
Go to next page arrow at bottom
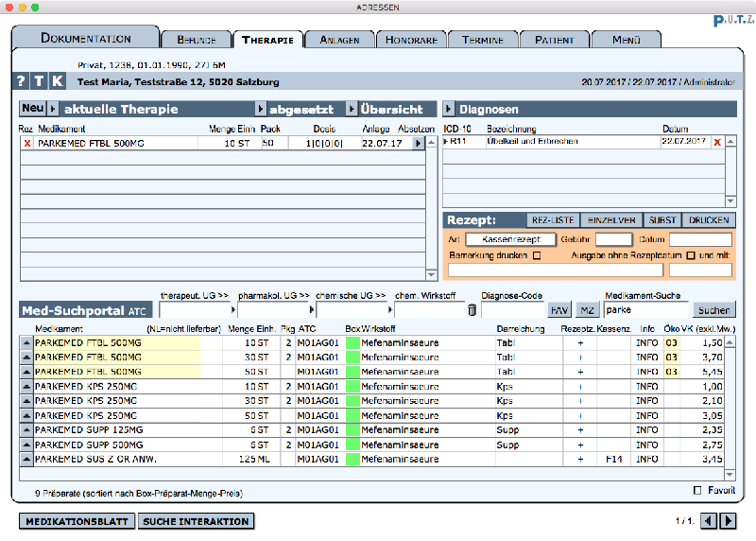pos(728,521)
